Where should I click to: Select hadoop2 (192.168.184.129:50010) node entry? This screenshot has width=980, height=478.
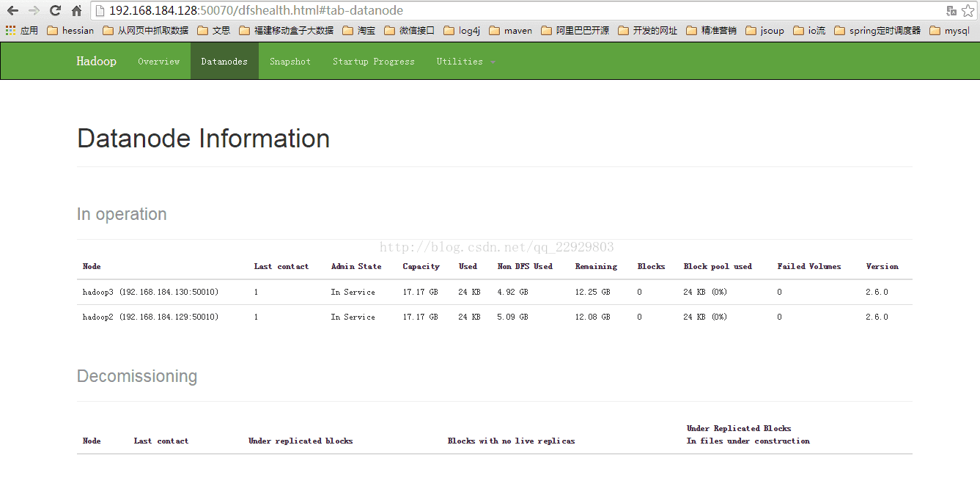(x=150, y=317)
